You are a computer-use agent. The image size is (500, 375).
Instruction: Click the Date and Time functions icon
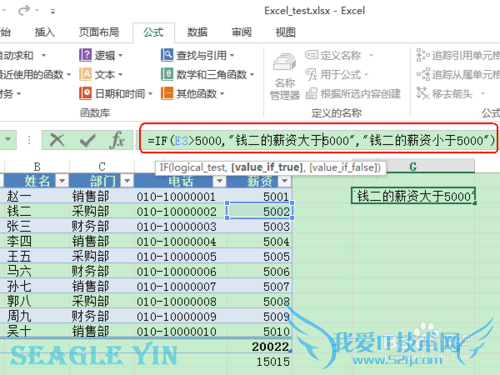tap(85, 93)
